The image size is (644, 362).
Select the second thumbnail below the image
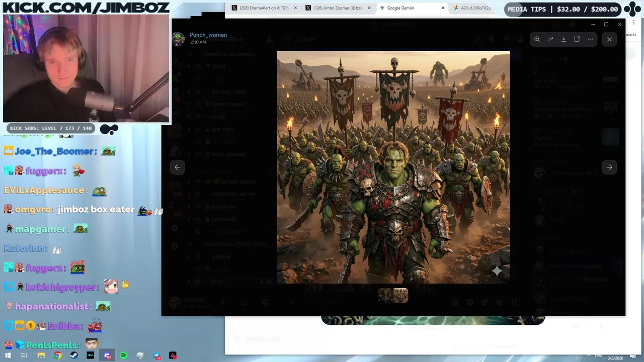pos(400,296)
